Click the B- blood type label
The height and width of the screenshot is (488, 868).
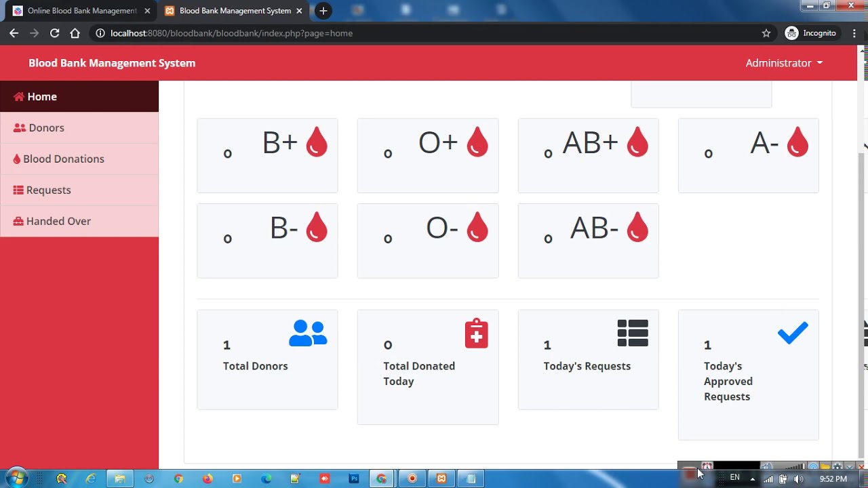click(x=284, y=228)
